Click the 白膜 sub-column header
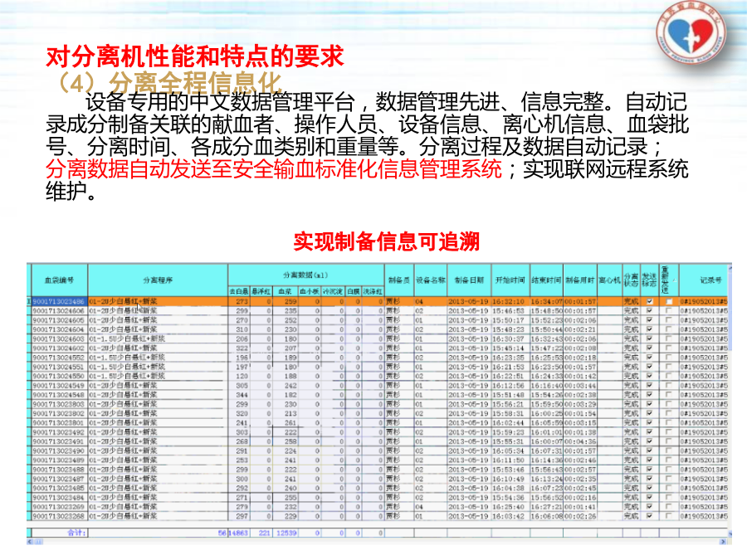Viewport: 747px width, 560px height. point(353,291)
